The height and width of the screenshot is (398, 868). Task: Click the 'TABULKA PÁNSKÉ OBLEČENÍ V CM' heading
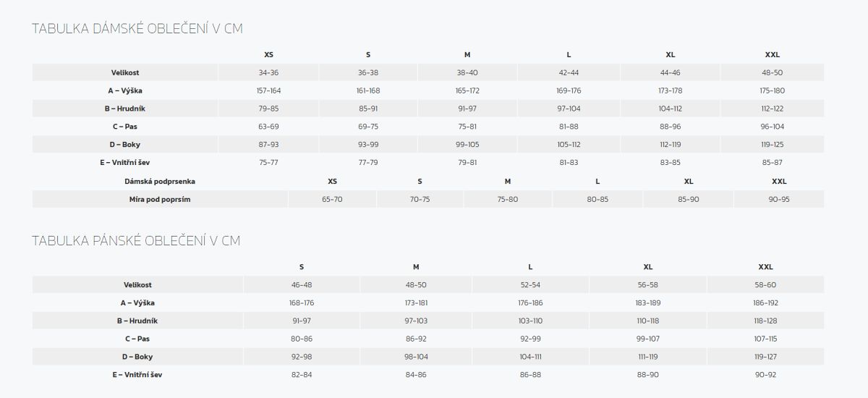136,240
